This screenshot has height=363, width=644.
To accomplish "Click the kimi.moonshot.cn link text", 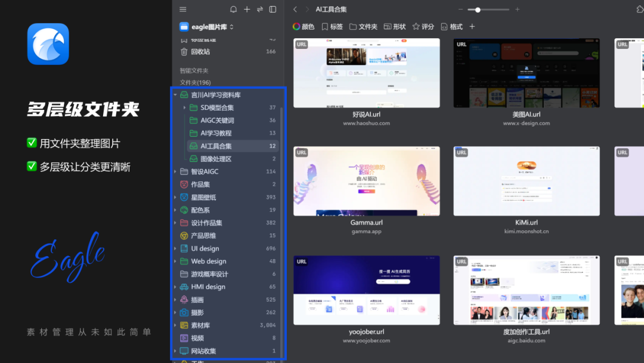I will pos(527,232).
